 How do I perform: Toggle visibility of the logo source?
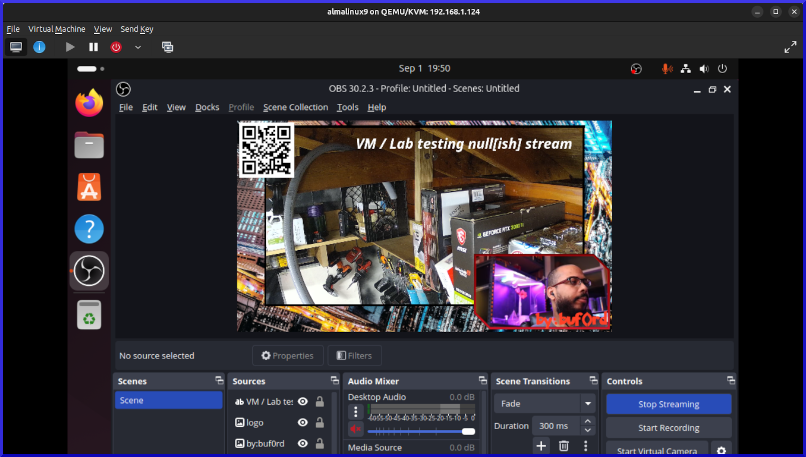(x=302, y=423)
